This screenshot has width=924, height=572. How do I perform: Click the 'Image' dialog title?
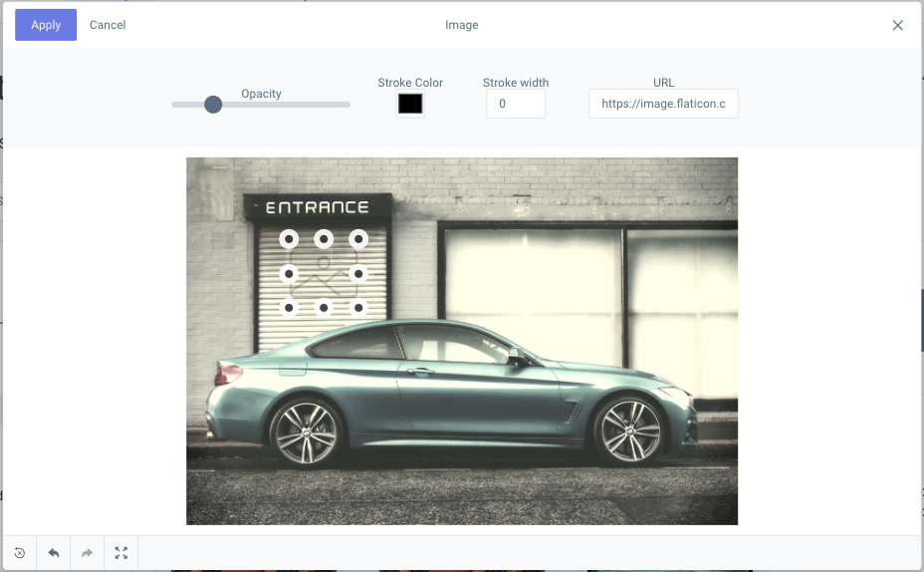pos(461,25)
